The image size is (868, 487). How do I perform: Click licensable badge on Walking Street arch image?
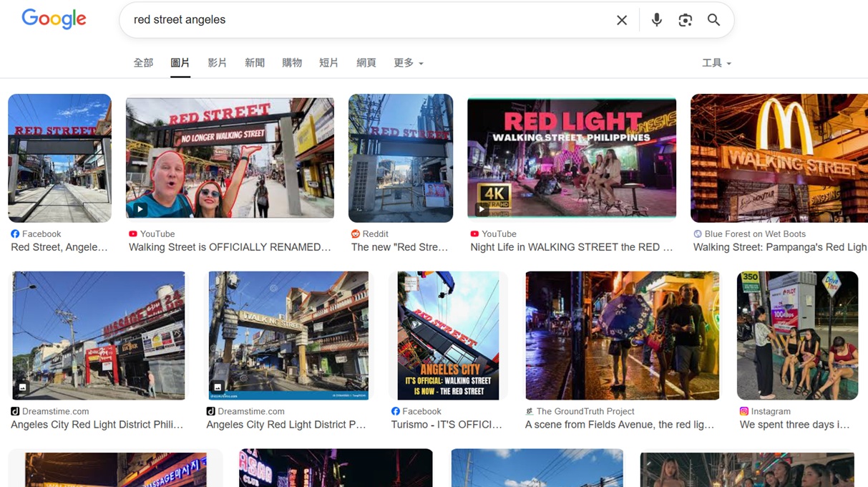[x=218, y=387]
